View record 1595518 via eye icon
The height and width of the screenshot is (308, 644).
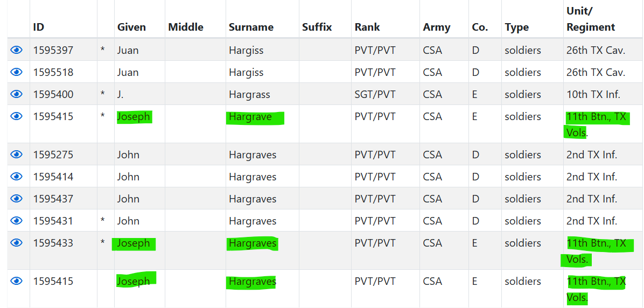tap(17, 72)
